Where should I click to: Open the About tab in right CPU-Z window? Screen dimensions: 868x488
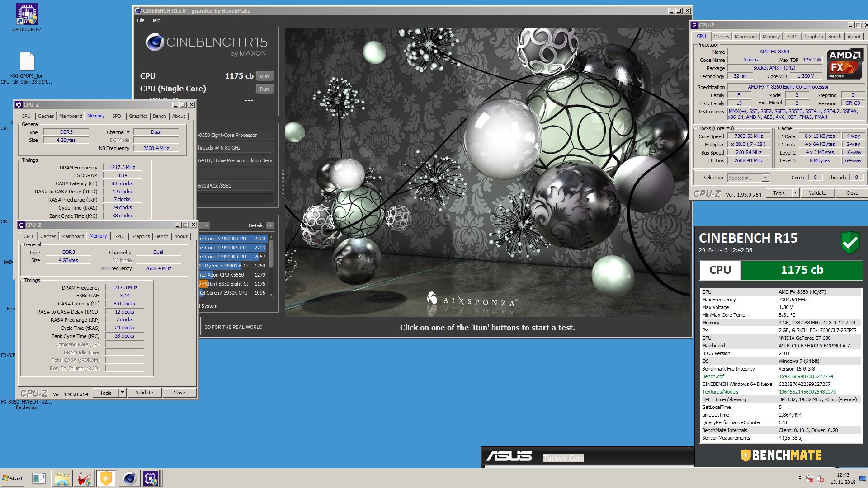[854, 37]
